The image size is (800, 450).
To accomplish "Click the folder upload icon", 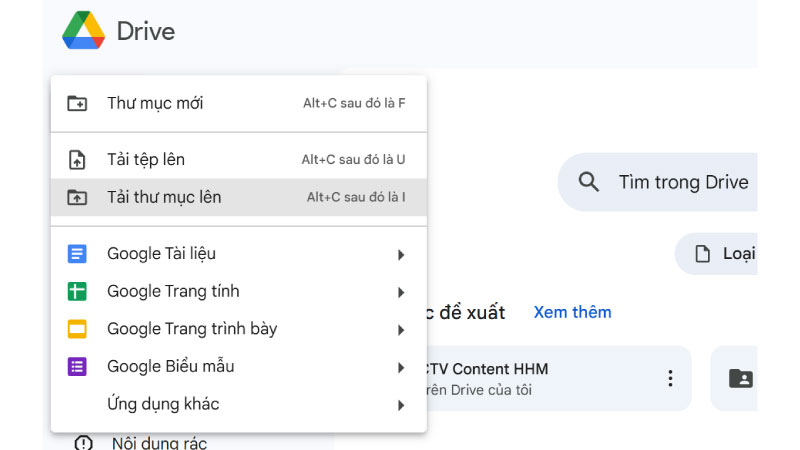I will (77, 197).
